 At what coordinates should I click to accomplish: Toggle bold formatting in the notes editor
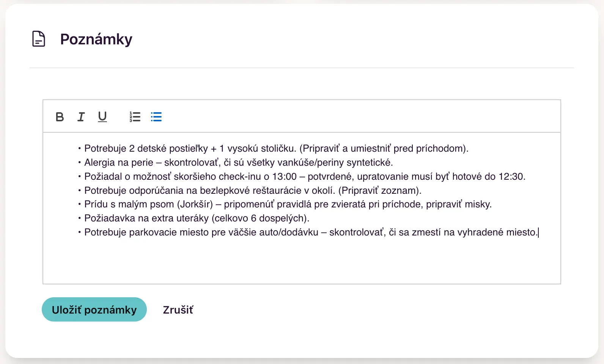tap(60, 117)
